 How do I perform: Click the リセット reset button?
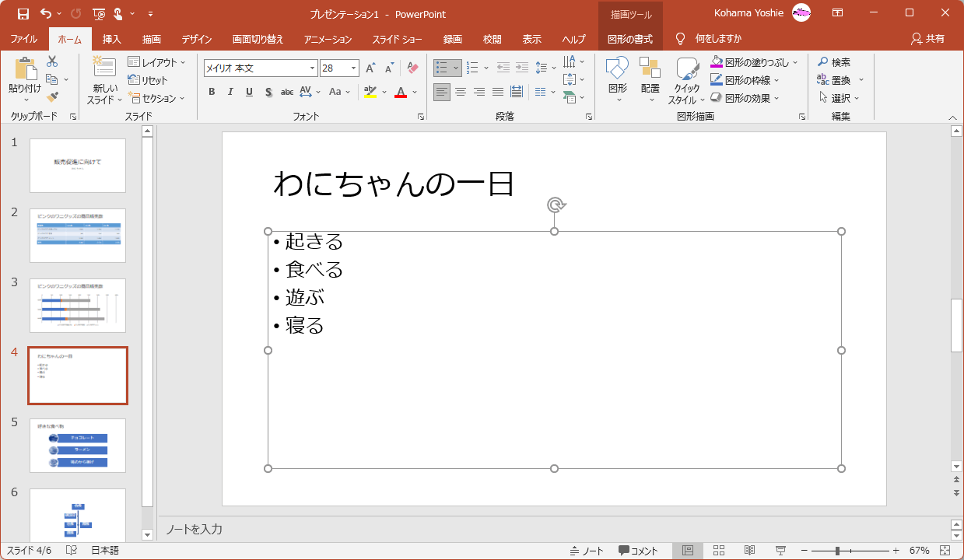pyautogui.click(x=149, y=80)
